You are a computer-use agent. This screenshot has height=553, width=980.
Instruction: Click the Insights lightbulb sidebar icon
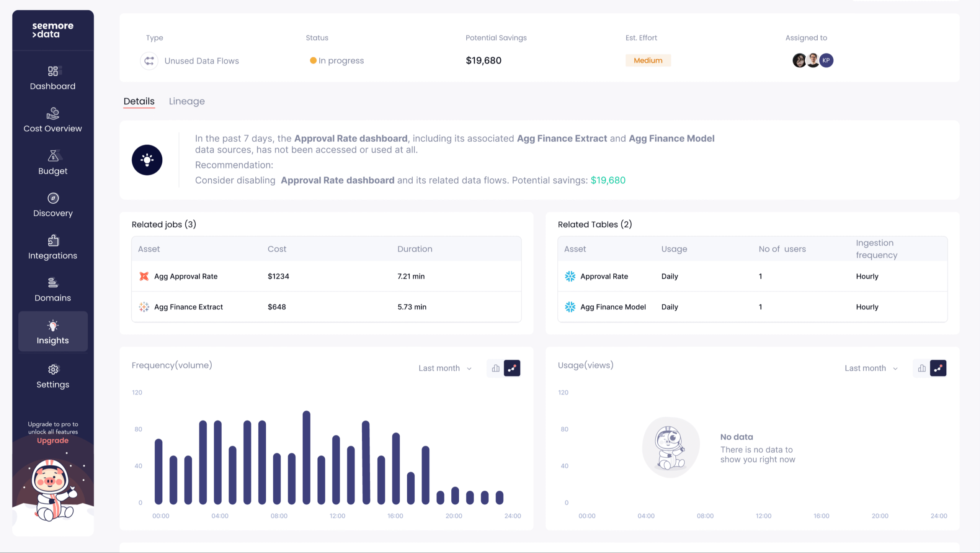coord(53,326)
